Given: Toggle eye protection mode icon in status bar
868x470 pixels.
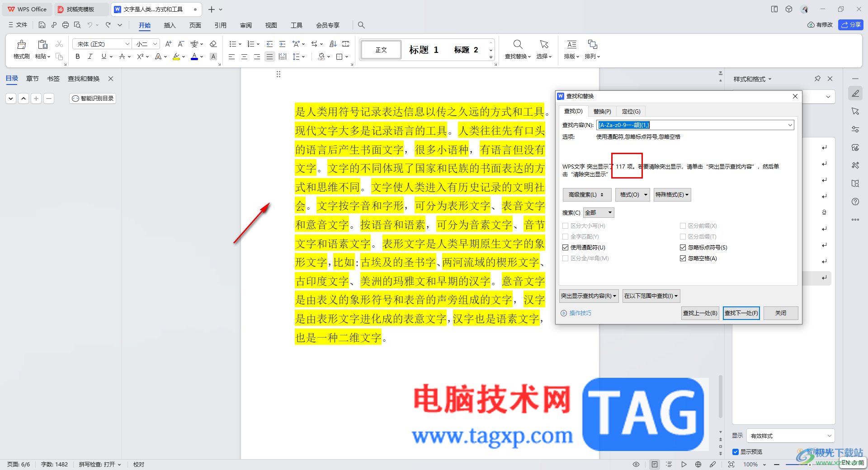Looking at the screenshot, I should point(636,464).
